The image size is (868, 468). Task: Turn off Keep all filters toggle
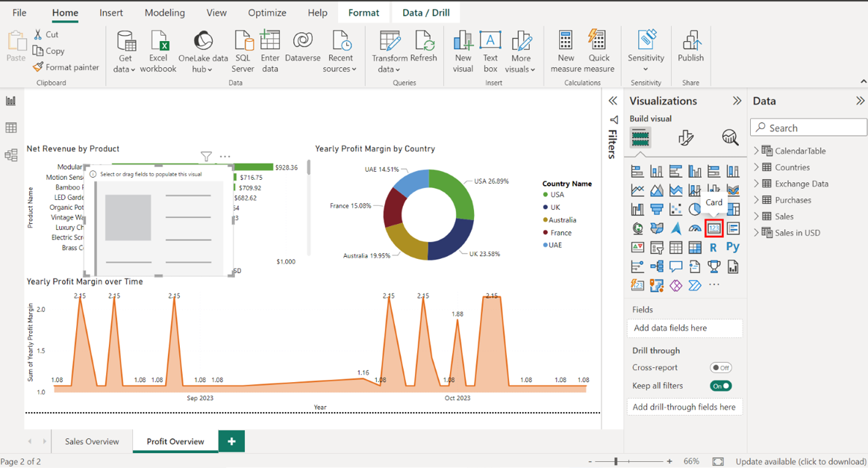(x=720, y=386)
